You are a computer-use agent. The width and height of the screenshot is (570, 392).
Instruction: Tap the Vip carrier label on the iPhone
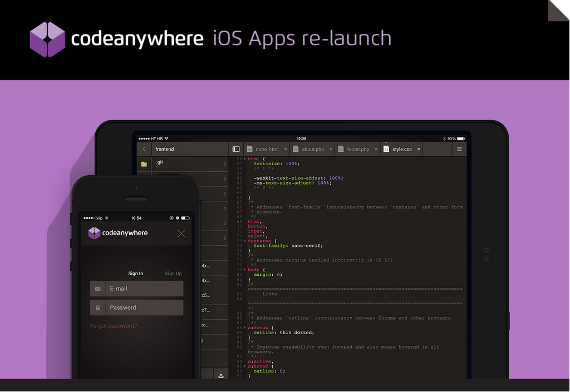(100, 218)
